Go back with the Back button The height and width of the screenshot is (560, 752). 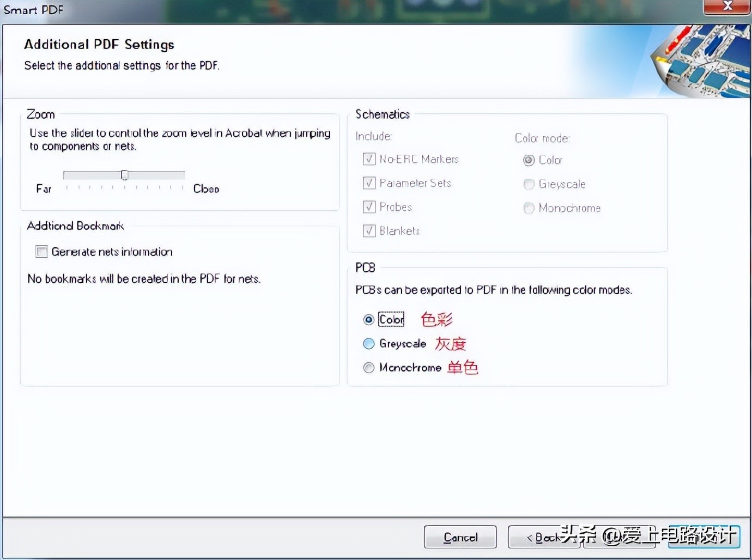pos(543,537)
